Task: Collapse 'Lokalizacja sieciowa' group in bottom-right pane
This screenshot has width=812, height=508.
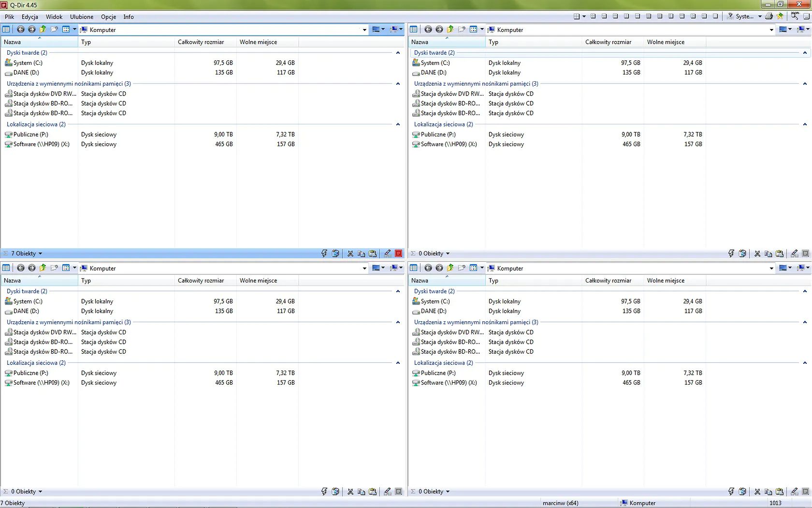Action: tap(805, 363)
